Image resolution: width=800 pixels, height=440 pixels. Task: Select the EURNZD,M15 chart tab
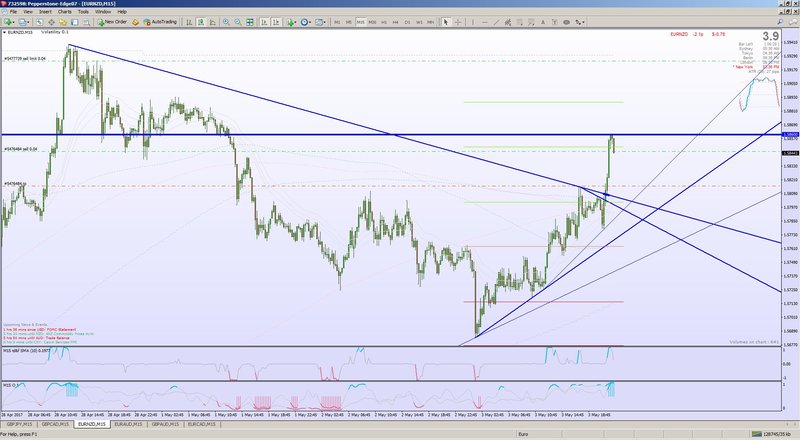point(91,424)
